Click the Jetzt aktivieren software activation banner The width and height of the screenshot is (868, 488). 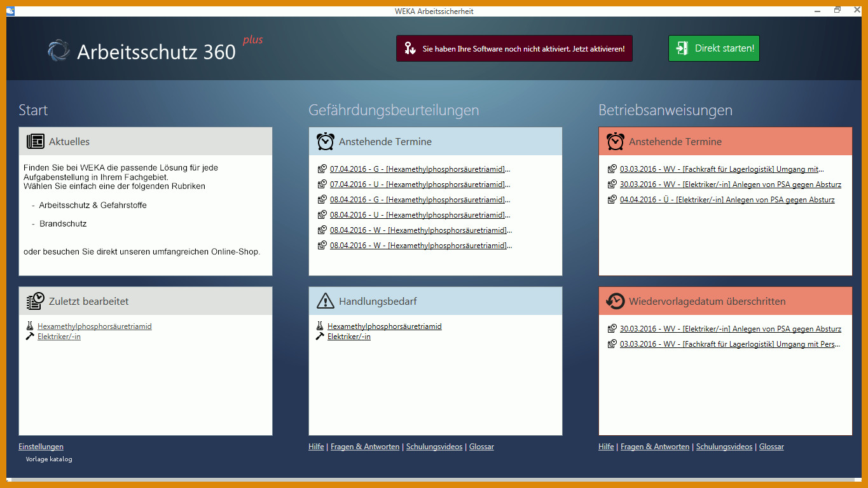coord(514,48)
